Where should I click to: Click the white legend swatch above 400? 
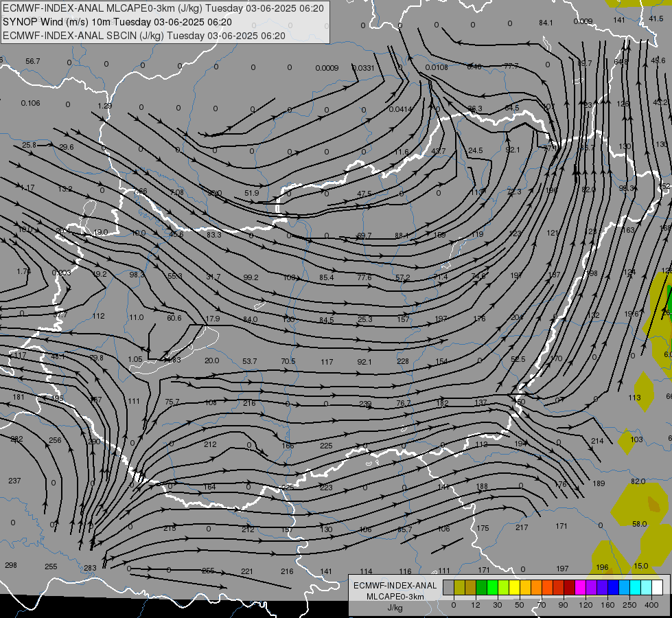[x=657, y=588]
